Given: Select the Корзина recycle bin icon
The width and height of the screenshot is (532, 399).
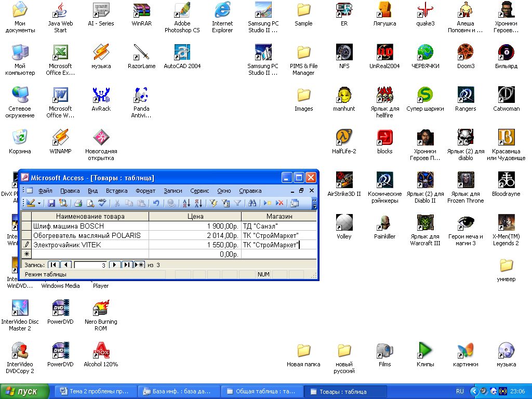Looking at the screenshot, I should pos(20,142).
